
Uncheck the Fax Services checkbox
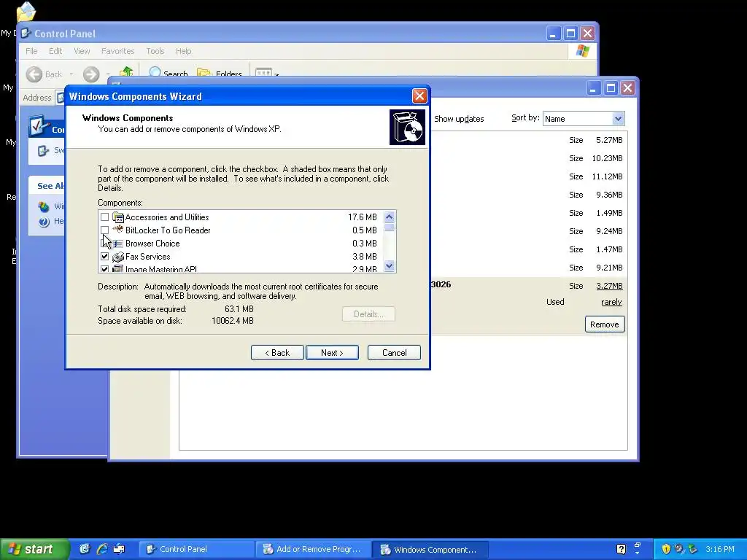click(x=105, y=257)
